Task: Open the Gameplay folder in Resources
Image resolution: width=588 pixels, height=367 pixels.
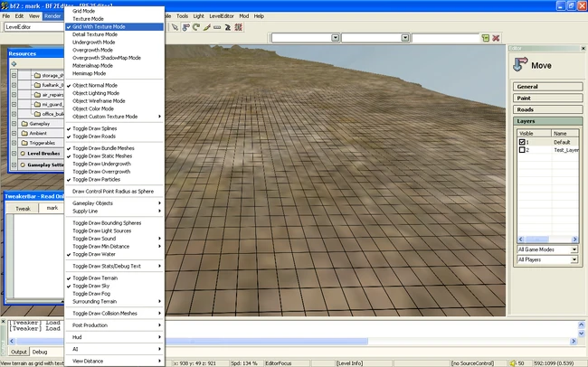Action: pyautogui.click(x=39, y=123)
